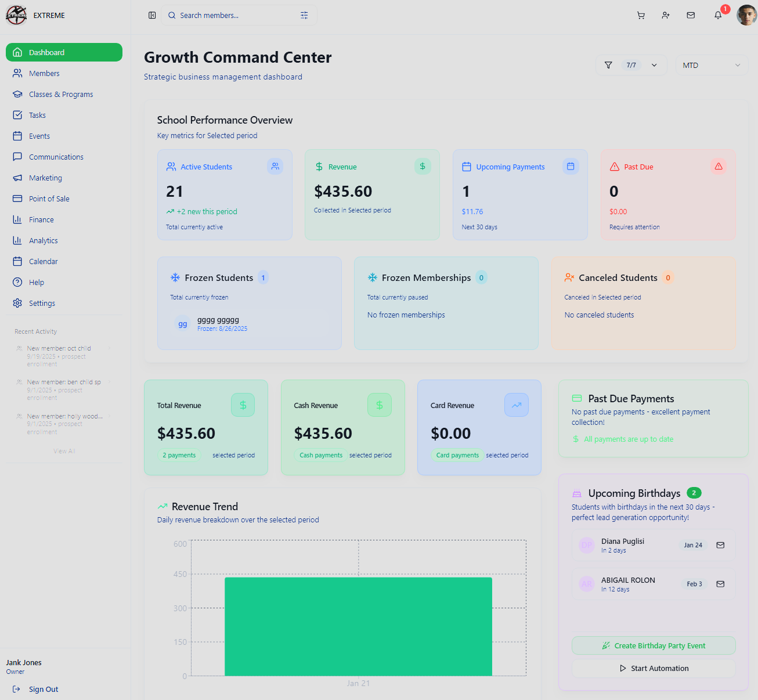Select the Point of Sale sidebar icon

[18, 199]
